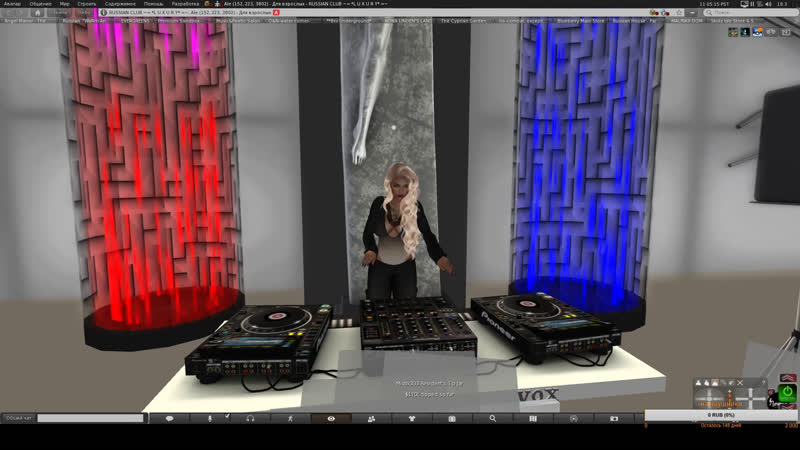Open The Cyprian Garden favorite landmark
Image resolution: width=800 pixels, height=450 pixels.
[463, 21]
